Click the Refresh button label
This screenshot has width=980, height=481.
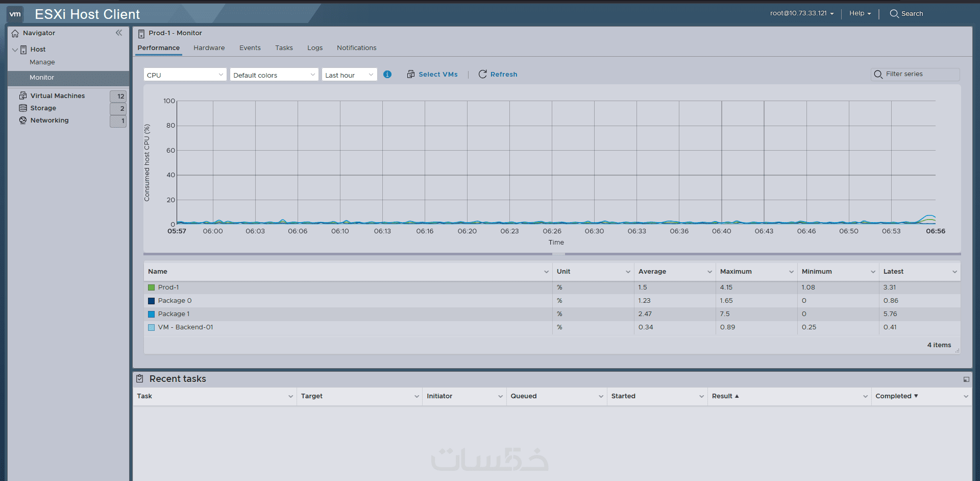(x=504, y=75)
